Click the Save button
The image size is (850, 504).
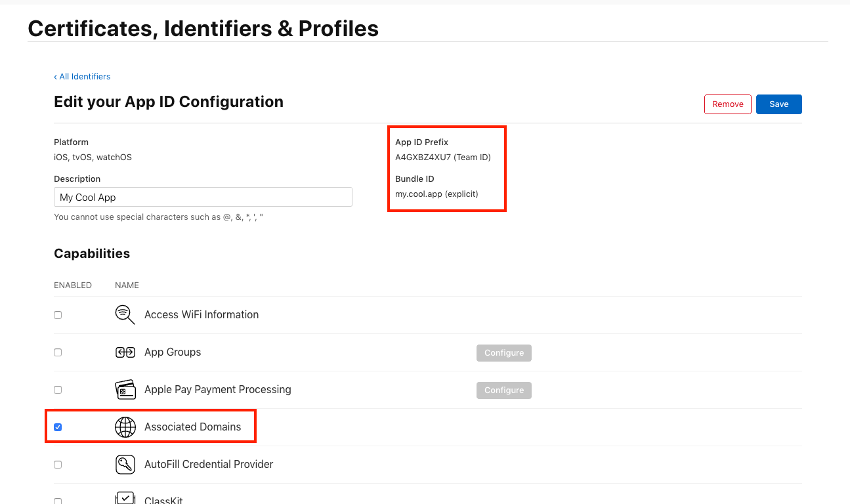click(778, 104)
